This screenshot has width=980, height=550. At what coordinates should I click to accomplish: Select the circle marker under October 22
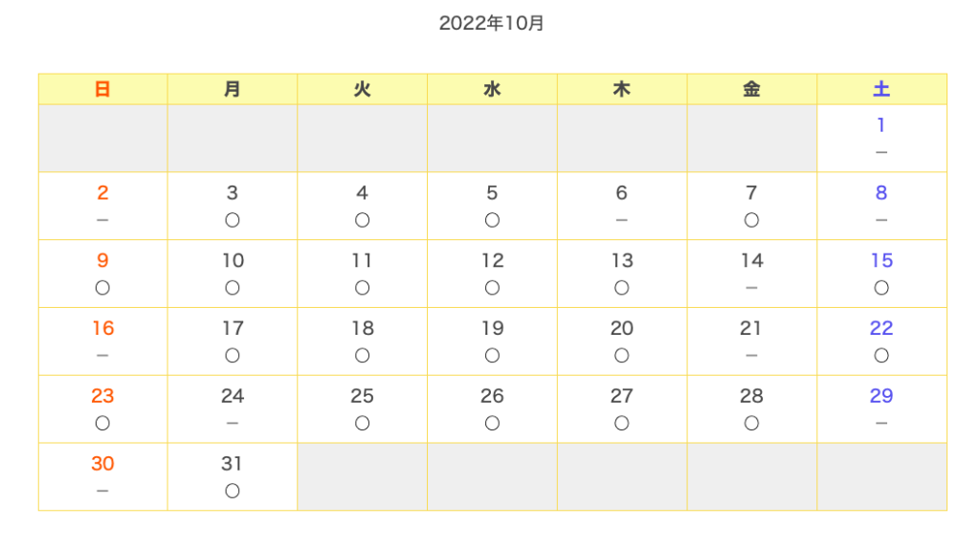(881, 355)
